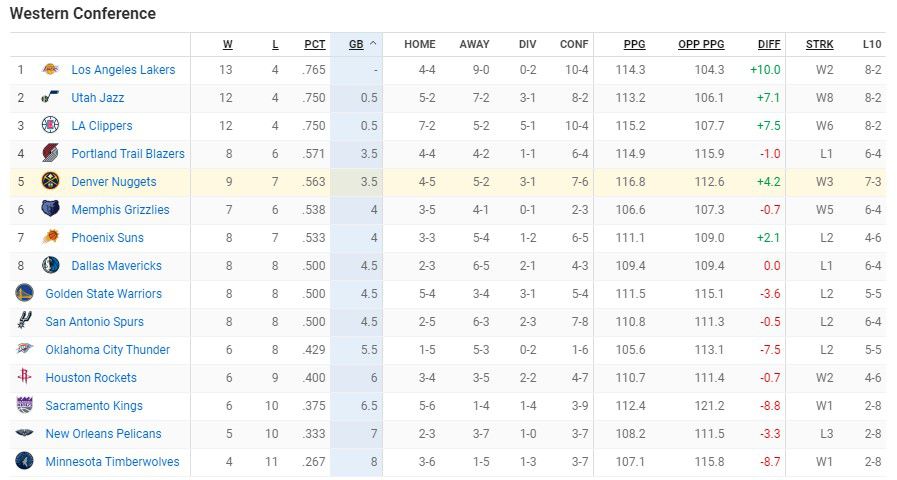897x480 pixels.
Task: Click the LA Clippers team logo
Action: (50, 125)
